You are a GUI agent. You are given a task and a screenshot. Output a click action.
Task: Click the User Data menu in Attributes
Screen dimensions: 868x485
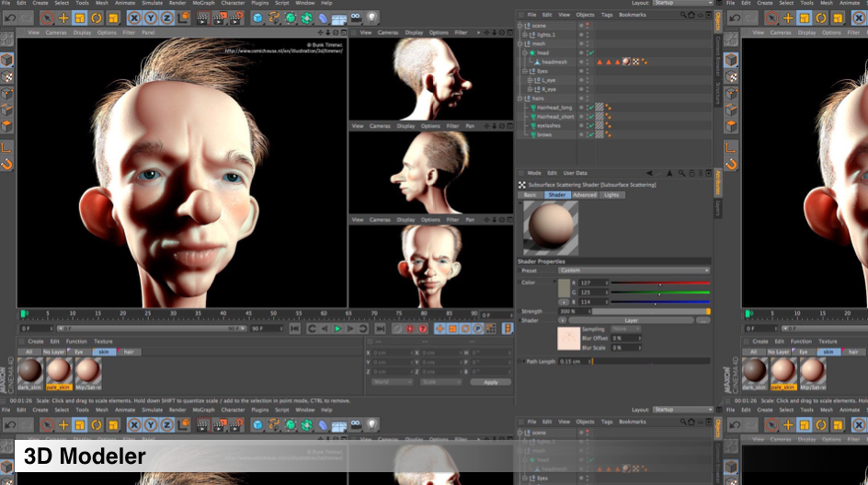point(576,173)
